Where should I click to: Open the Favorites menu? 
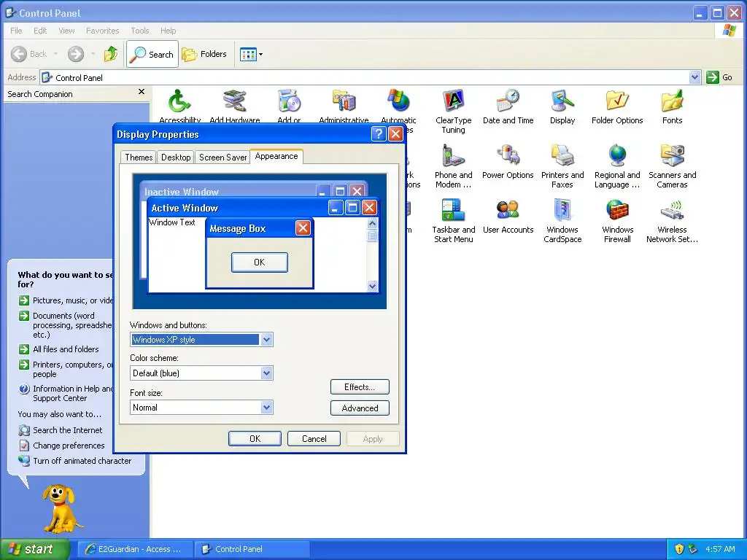[102, 31]
